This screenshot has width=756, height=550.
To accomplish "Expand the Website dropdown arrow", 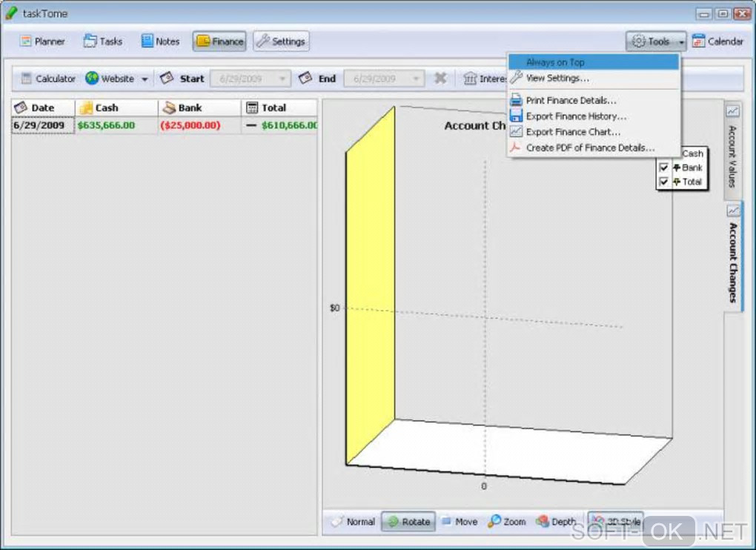I will pyautogui.click(x=145, y=79).
